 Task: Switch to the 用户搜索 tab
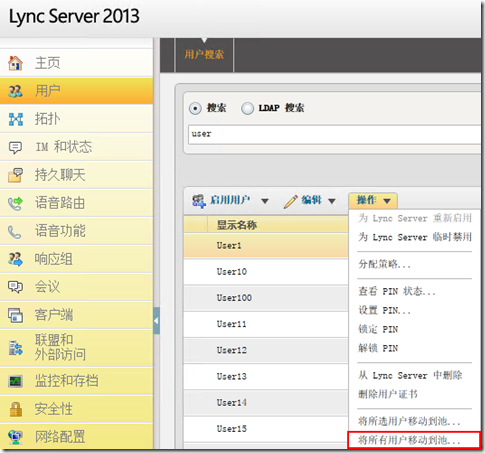point(204,54)
